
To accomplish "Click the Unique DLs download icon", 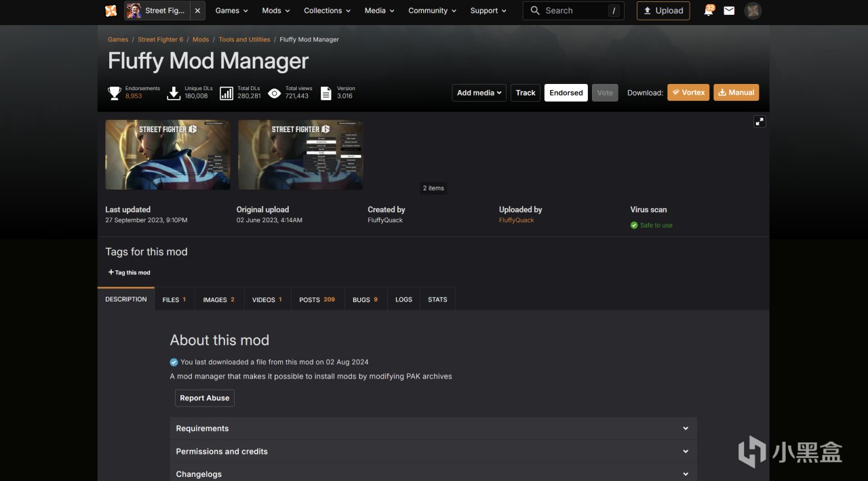I will click(x=174, y=93).
